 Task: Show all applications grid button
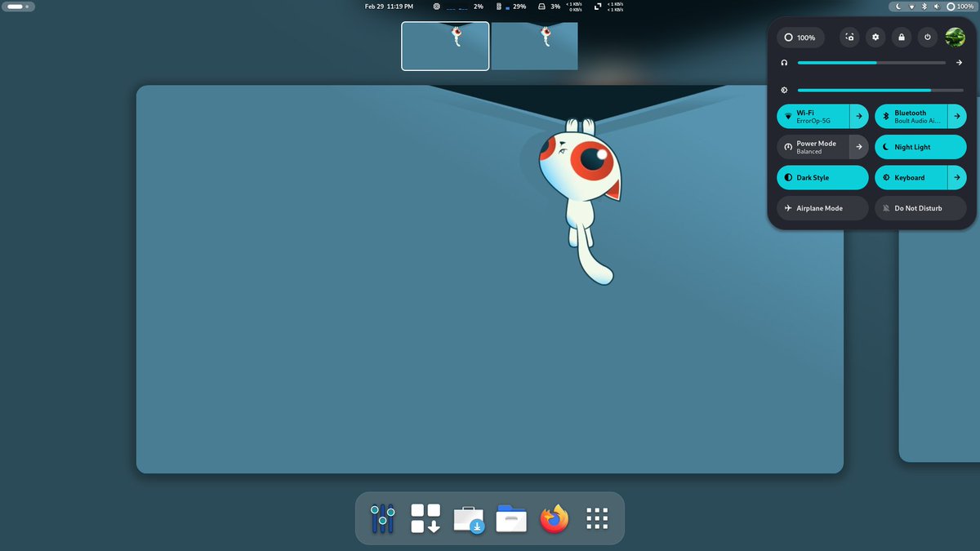pos(598,518)
